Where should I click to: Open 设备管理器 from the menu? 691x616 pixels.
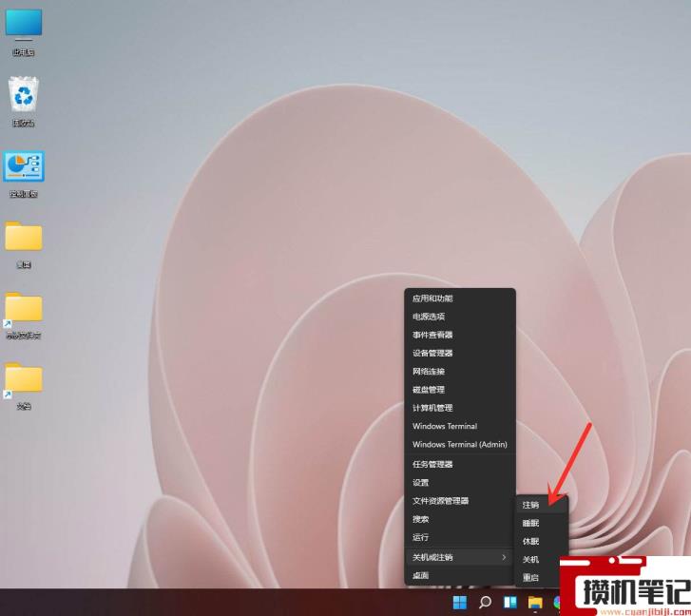[x=460, y=353]
